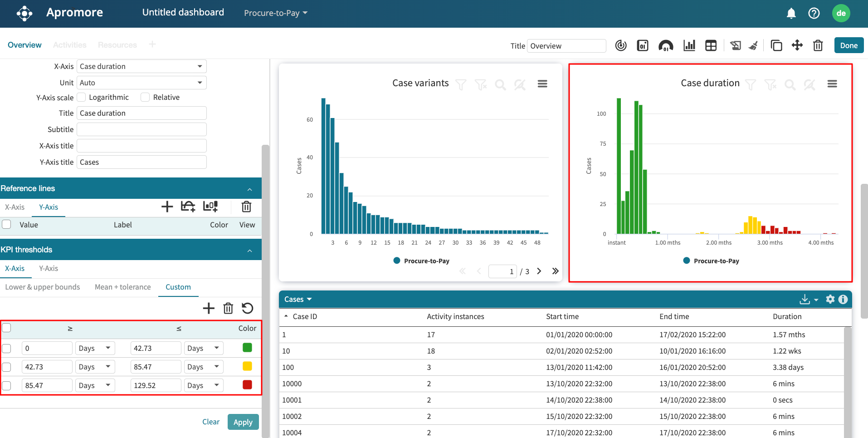Open the Case duration chart hamburger menu
Image resolution: width=868 pixels, height=438 pixels.
coord(832,84)
